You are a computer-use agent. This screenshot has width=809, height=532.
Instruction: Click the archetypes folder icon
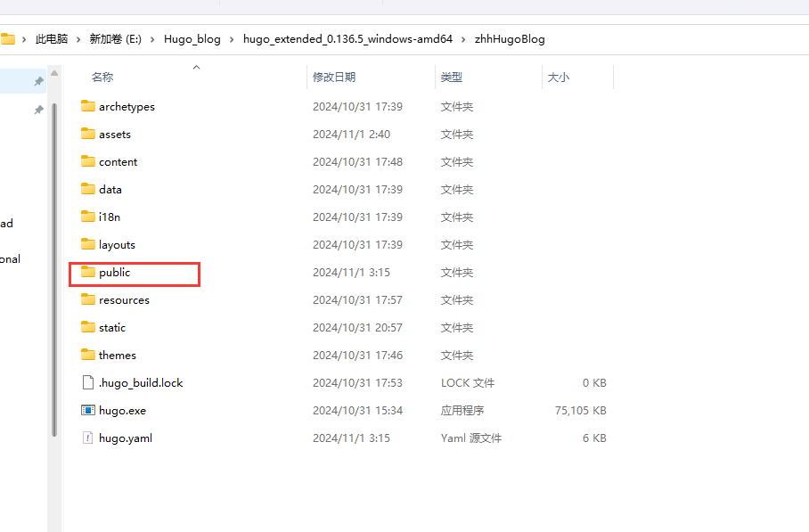87,106
